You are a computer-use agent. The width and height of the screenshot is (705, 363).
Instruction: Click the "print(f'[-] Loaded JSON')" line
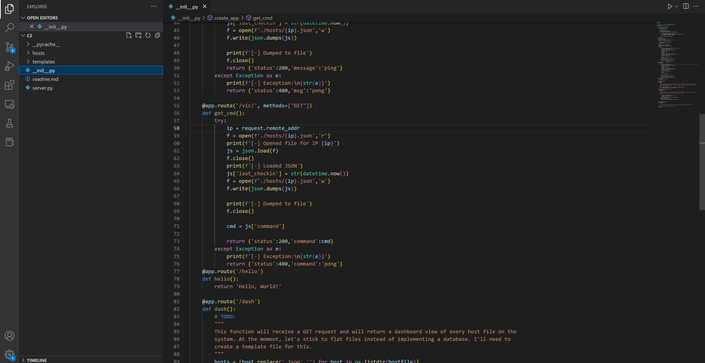click(264, 166)
